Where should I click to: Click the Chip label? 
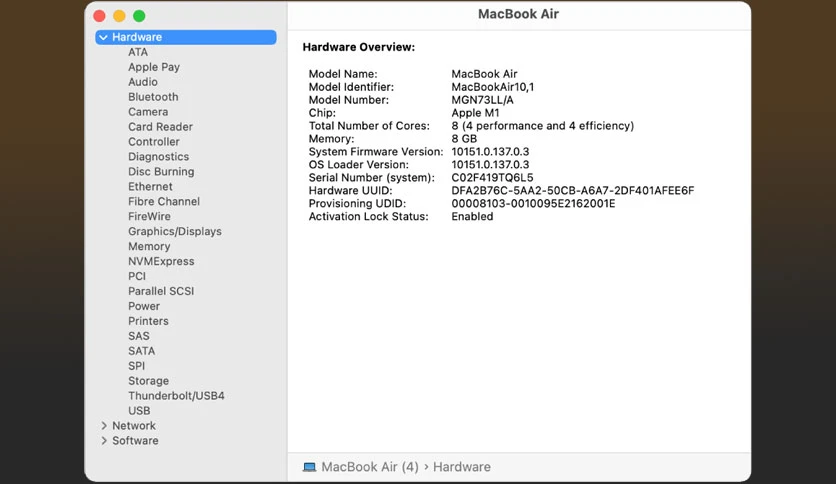coord(322,113)
